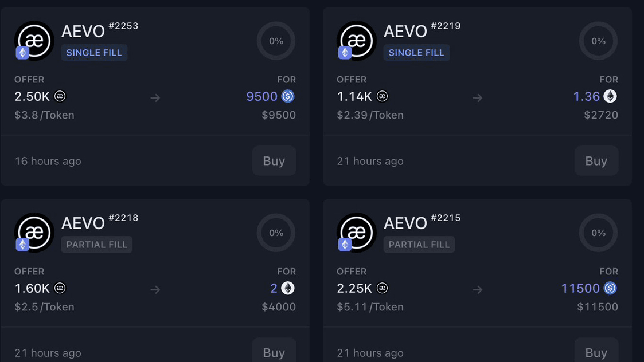Buy the 2.25K AEVO offer #2215
Screen dimensions: 644x362
pos(596,352)
